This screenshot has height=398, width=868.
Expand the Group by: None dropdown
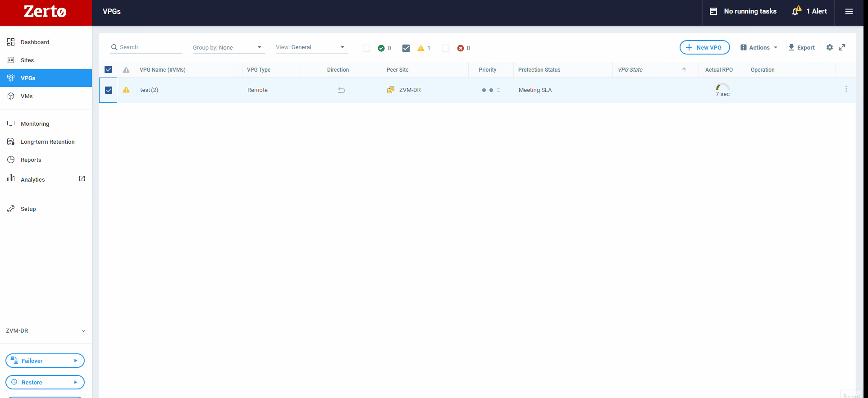click(x=228, y=47)
